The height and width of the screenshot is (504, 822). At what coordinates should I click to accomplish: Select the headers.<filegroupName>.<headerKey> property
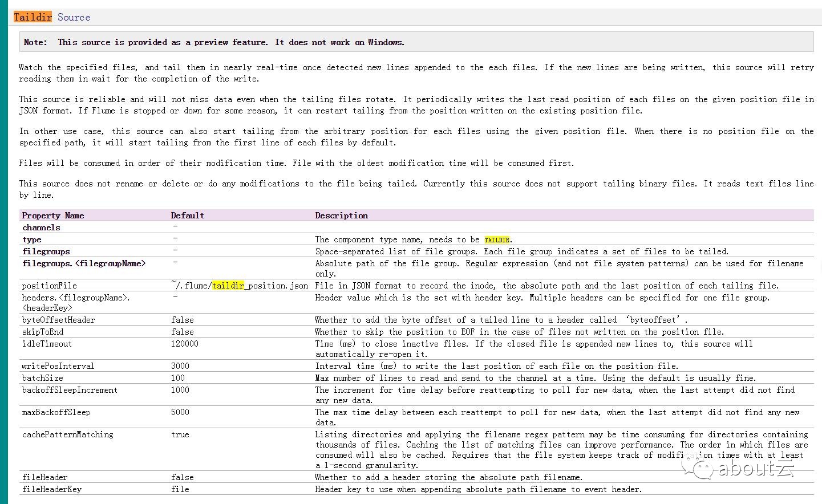76,303
